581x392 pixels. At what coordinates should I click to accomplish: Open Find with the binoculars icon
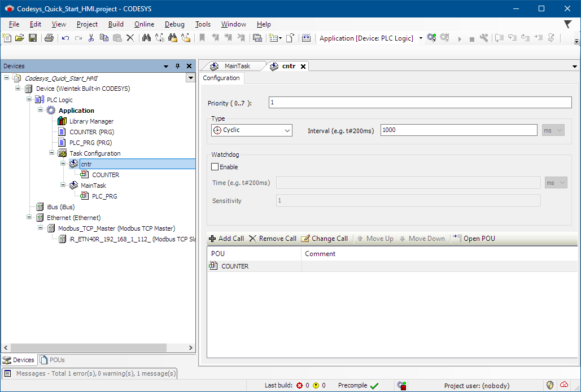(x=146, y=38)
